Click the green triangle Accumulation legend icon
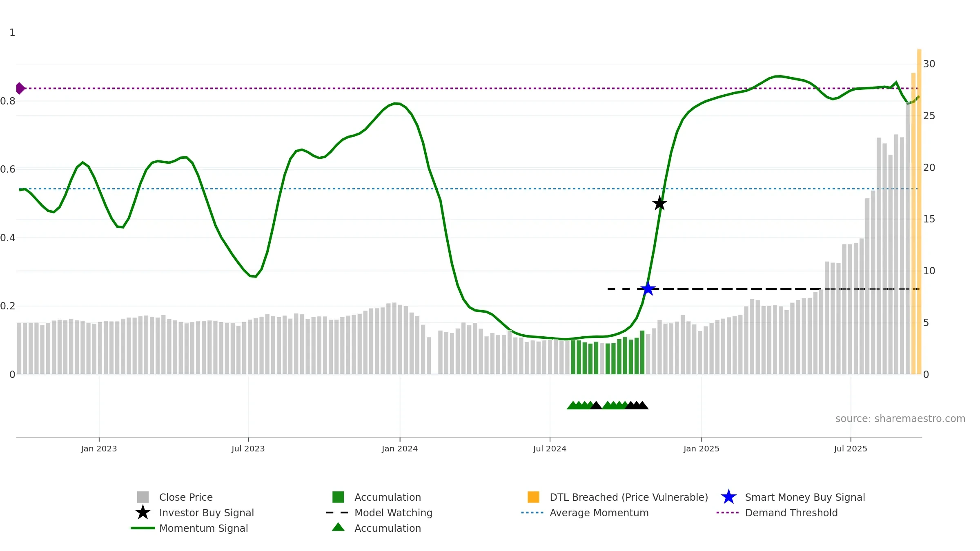Image resolution: width=980 pixels, height=551 pixels. (338, 527)
